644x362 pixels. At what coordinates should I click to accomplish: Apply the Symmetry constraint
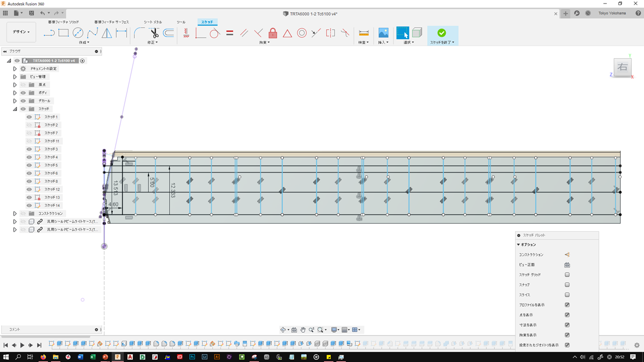[x=331, y=33]
